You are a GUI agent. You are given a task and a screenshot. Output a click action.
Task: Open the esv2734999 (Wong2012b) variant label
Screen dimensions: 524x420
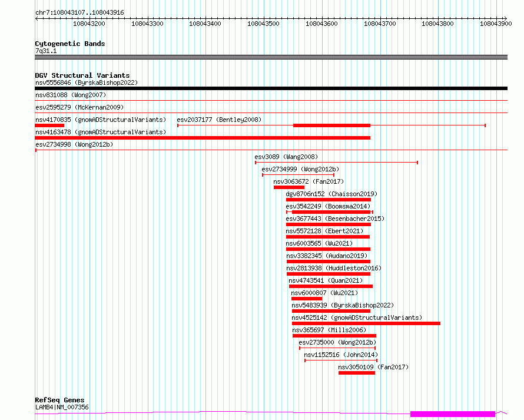pos(300,169)
